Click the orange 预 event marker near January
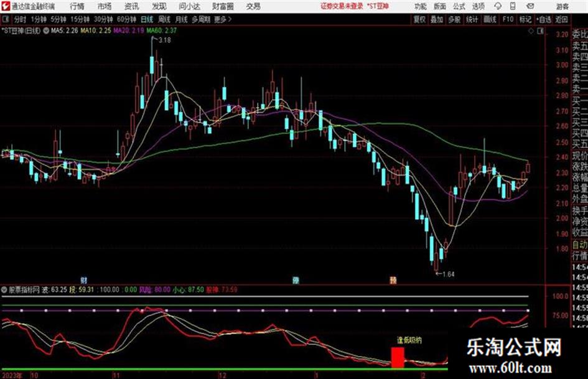588x379 pixels. click(x=393, y=280)
